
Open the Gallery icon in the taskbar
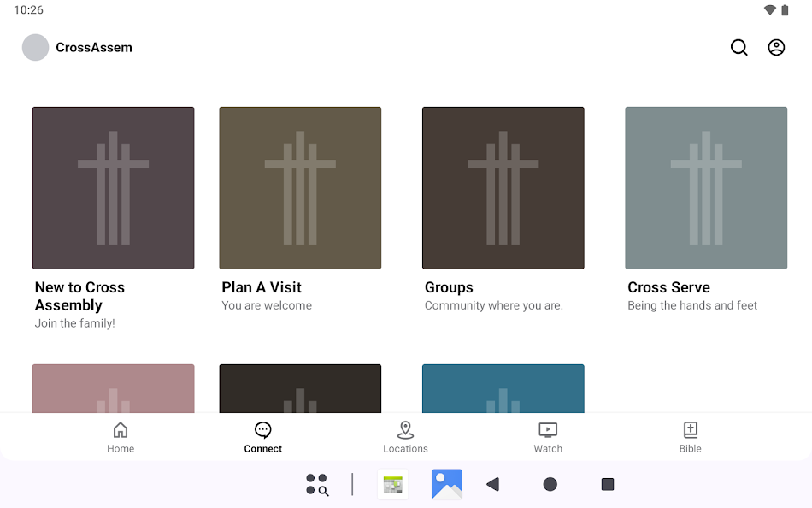click(446, 484)
